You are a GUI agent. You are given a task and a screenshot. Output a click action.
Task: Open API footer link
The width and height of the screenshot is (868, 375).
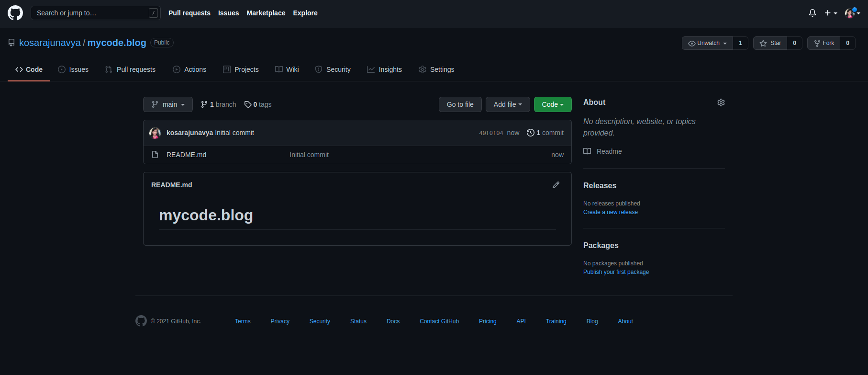521,321
